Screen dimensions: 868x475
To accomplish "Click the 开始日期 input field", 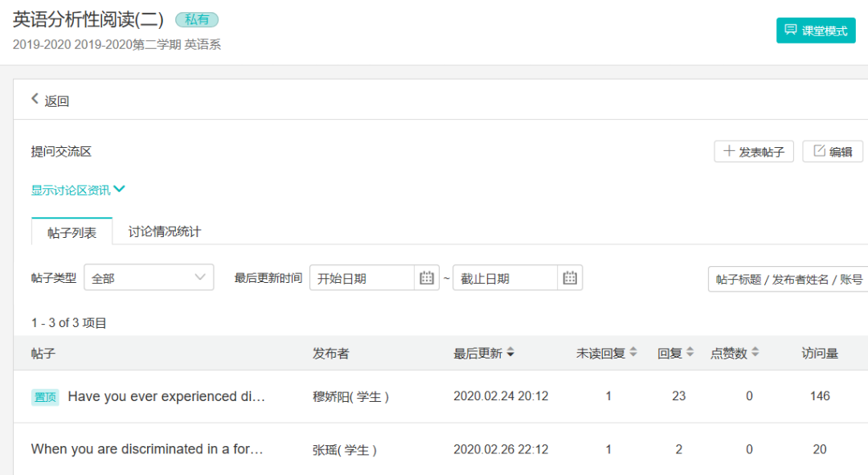I will click(x=362, y=278).
